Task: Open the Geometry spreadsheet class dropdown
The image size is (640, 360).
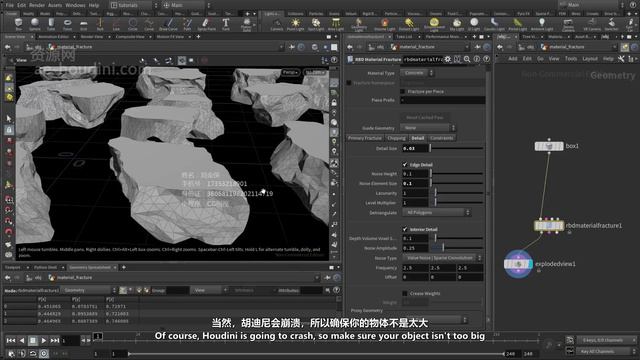Action: [x=89, y=290]
